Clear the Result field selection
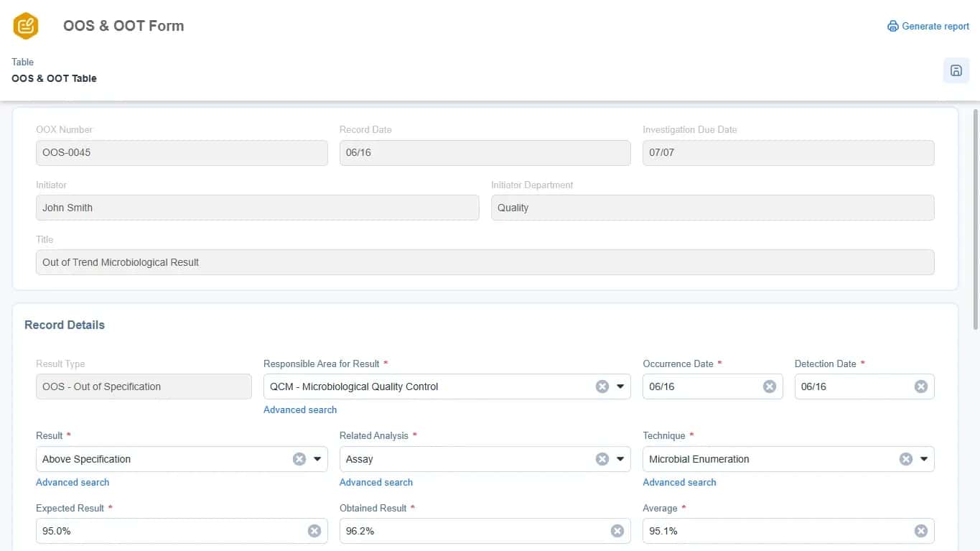 tap(299, 459)
